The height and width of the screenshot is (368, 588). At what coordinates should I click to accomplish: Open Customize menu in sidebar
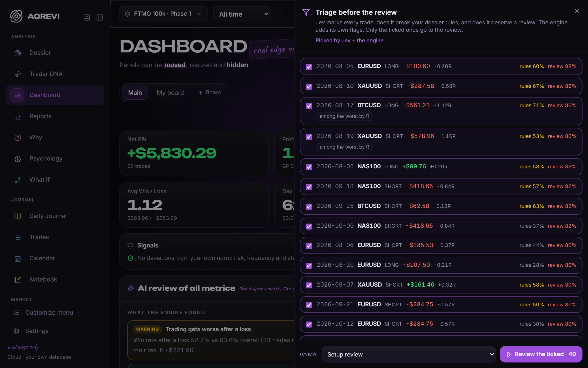[x=43, y=313]
